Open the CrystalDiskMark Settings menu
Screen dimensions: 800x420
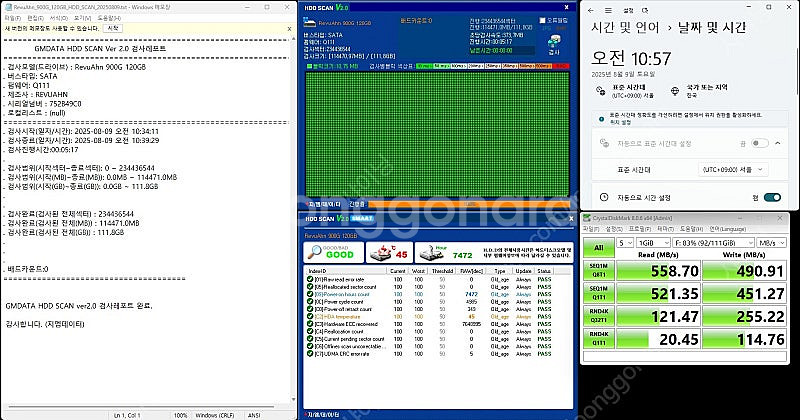[614, 229]
